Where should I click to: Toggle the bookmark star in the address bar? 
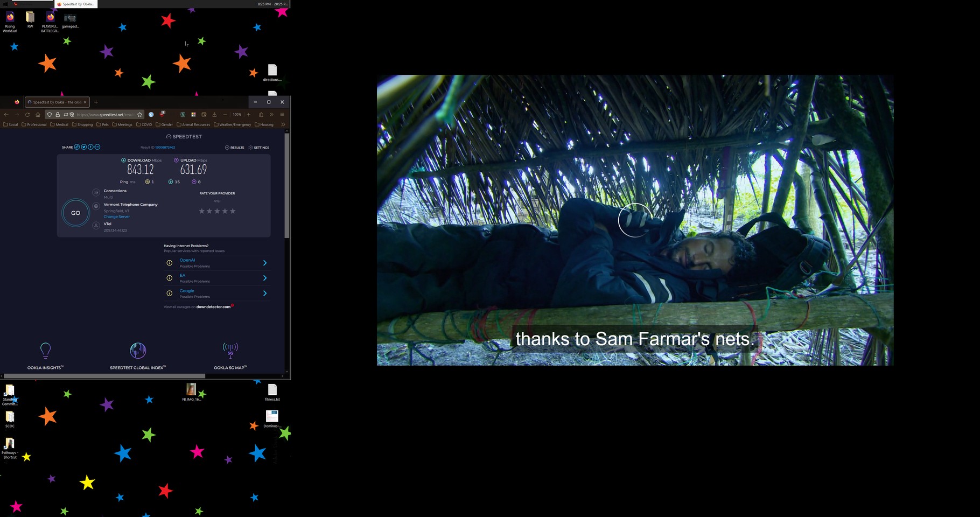point(139,114)
